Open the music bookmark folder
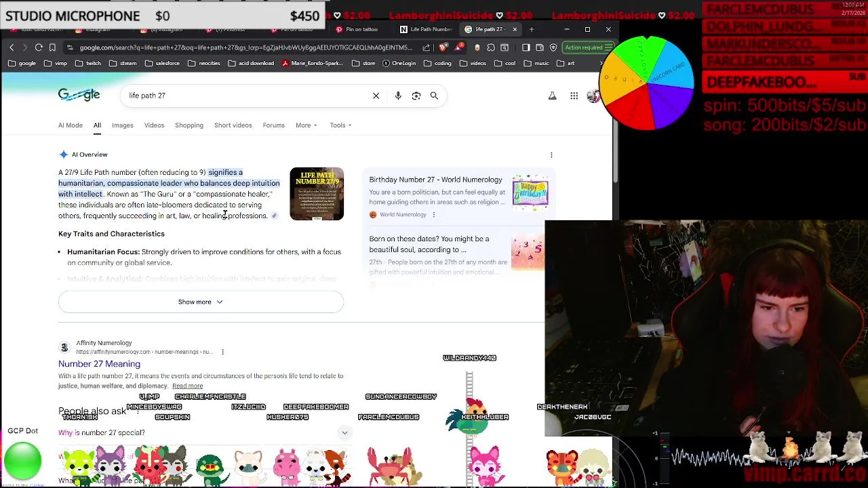The width and height of the screenshot is (868, 488). click(x=536, y=63)
